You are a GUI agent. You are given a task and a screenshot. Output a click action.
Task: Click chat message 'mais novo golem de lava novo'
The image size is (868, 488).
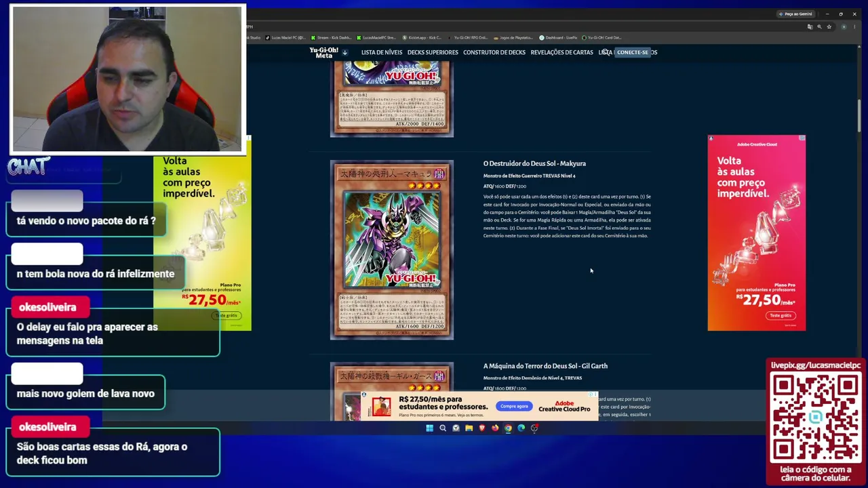point(85,393)
